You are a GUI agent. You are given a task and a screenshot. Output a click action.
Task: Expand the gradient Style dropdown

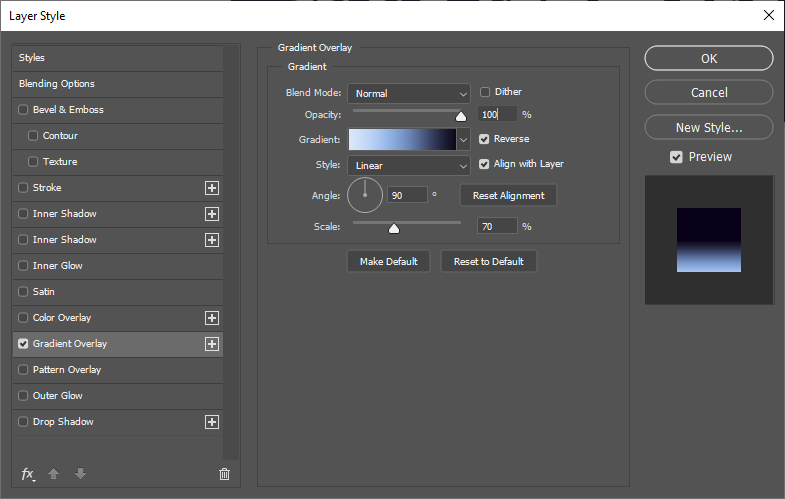pyautogui.click(x=408, y=165)
